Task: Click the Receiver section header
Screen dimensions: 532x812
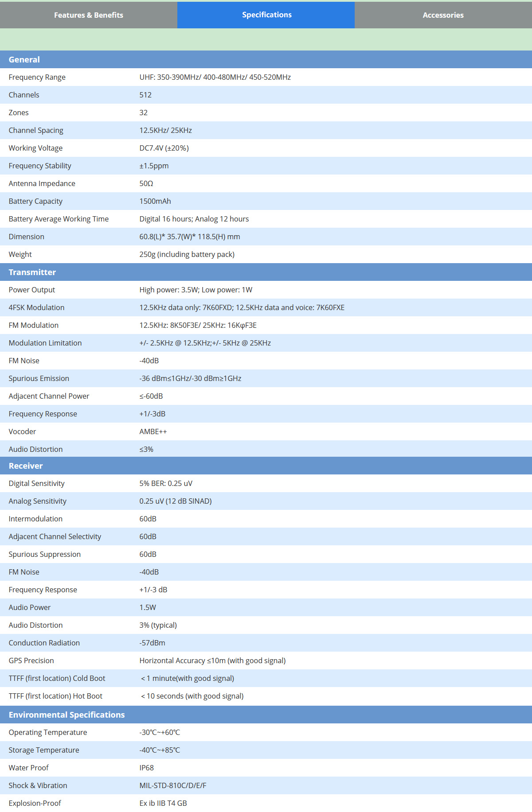Action: click(26, 466)
